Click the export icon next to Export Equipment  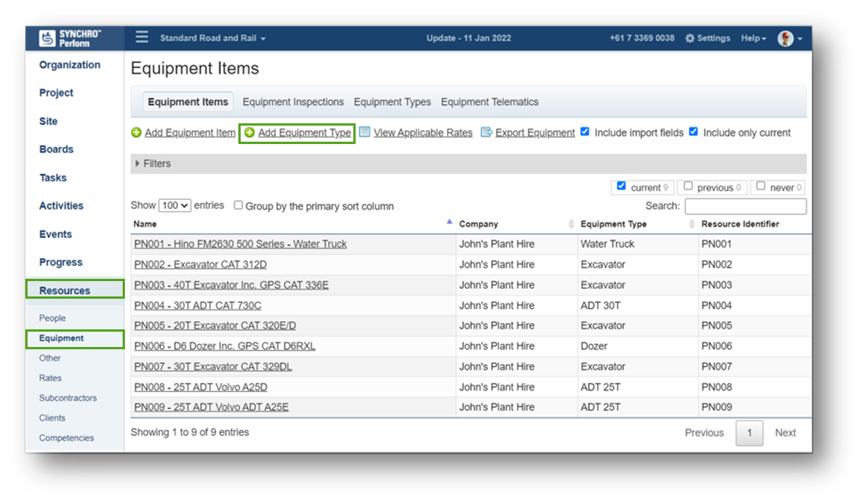point(485,132)
